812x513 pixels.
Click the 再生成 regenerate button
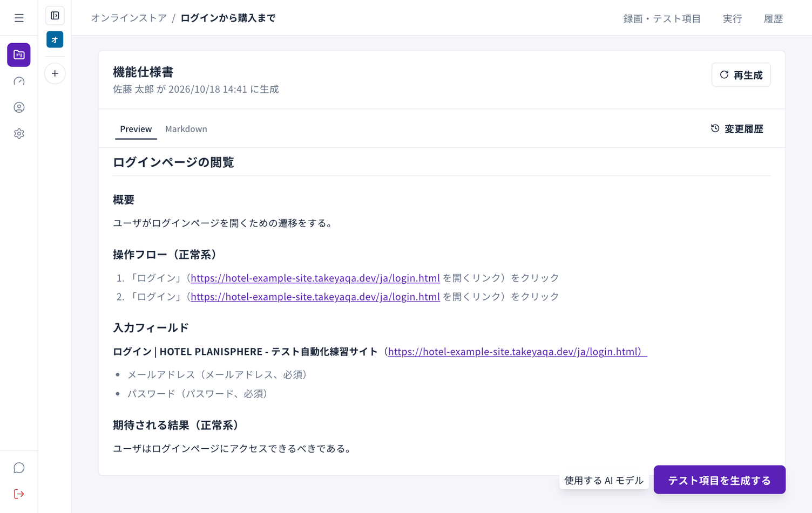[x=741, y=75]
